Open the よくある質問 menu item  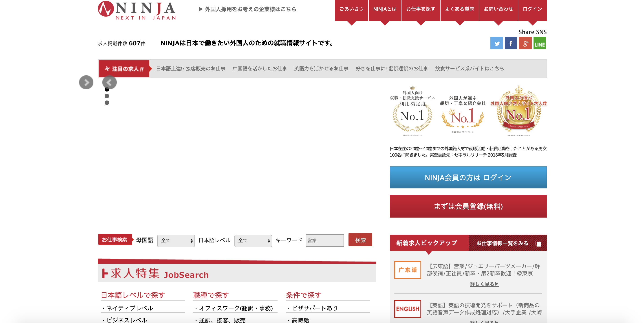459,9
